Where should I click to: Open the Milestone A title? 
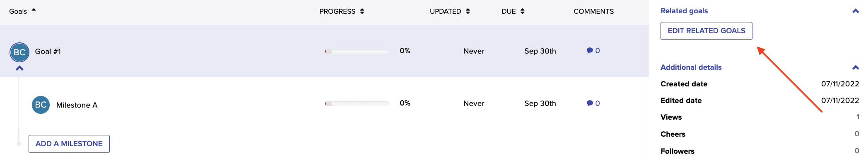pos(77,105)
